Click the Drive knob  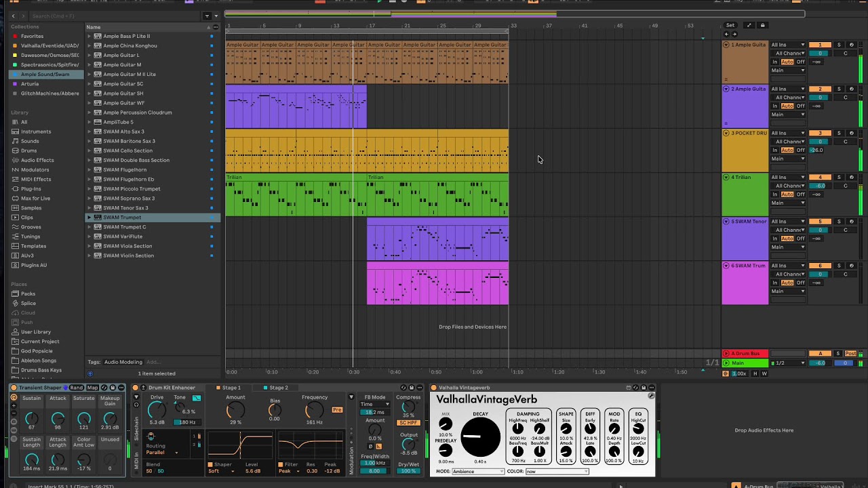click(x=157, y=409)
